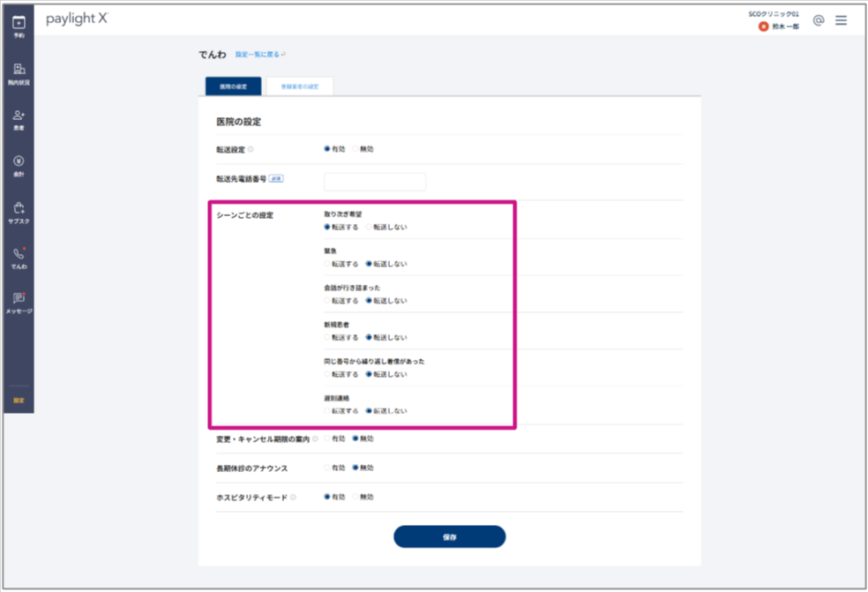Click the 長期休診のアナウンス label
The width and height of the screenshot is (868, 592).
click(x=252, y=468)
